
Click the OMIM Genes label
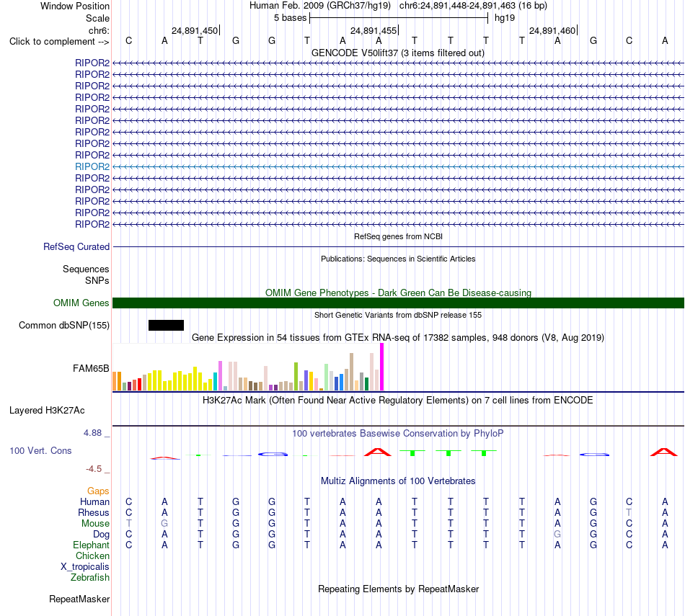click(x=81, y=303)
